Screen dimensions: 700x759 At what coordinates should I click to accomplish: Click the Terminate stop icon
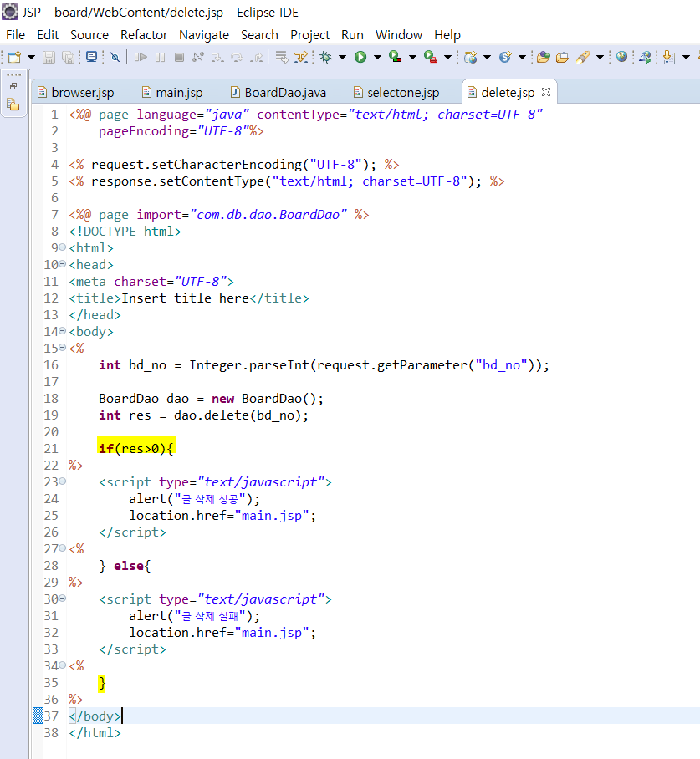click(x=179, y=57)
